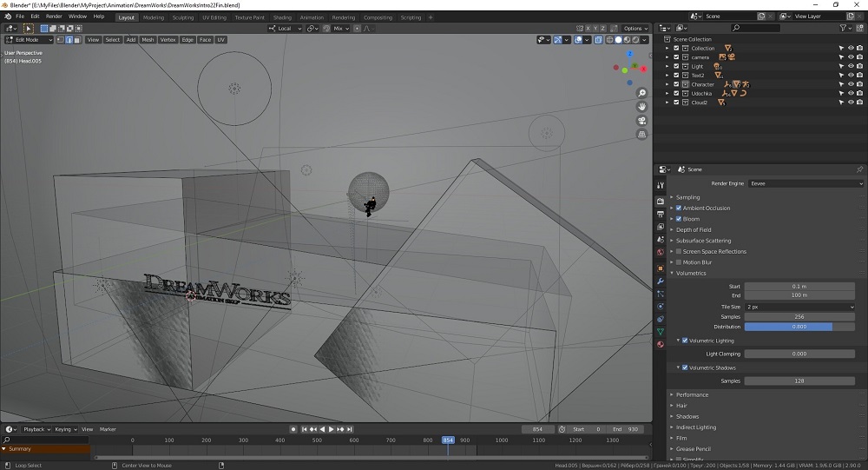868x470 pixels.
Task: Open the Playback menu in timeline
Action: point(36,429)
